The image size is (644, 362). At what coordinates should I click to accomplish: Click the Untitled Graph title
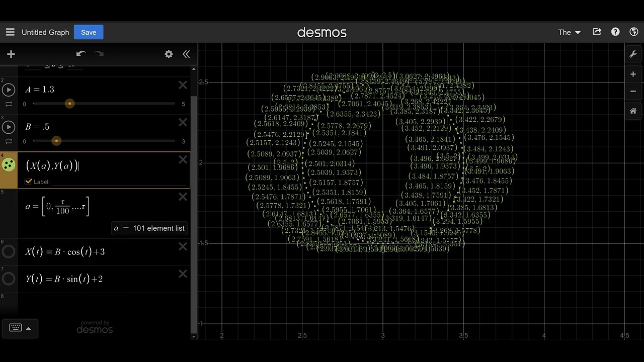click(x=45, y=32)
